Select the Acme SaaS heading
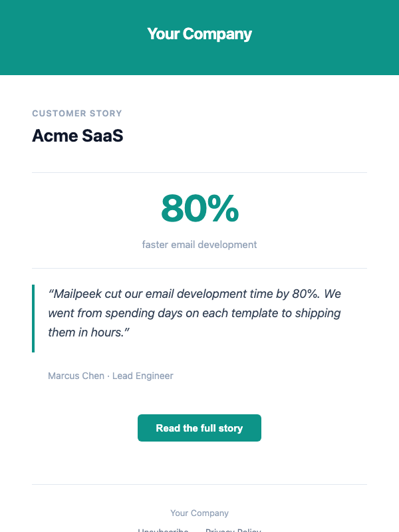The image size is (399, 532). [x=76, y=136]
